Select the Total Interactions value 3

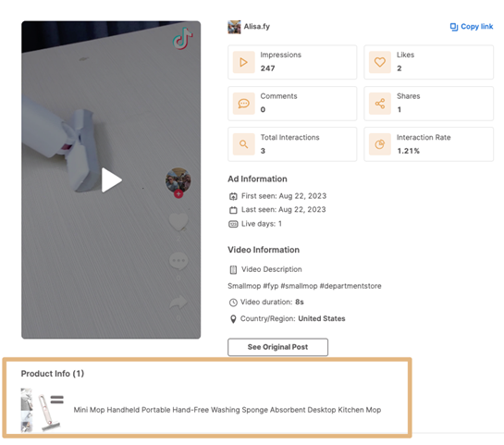tap(263, 151)
